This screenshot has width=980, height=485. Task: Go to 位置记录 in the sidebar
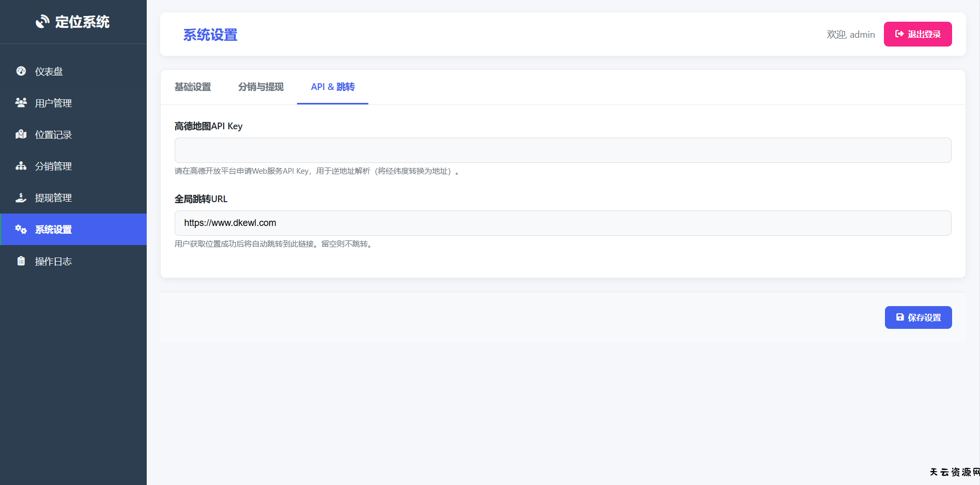pyautogui.click(x=53, y=135)
